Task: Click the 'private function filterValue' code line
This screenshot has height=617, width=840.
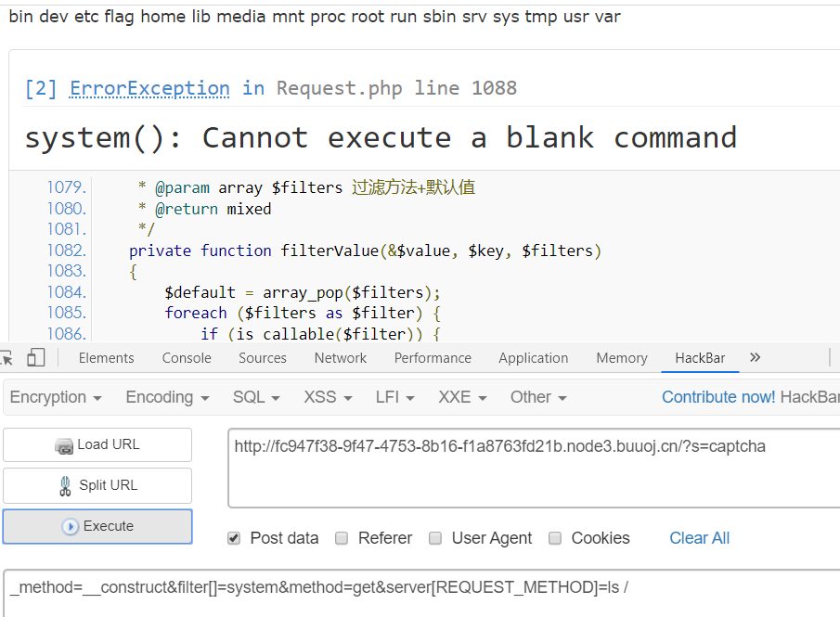Action: point(366,251)
